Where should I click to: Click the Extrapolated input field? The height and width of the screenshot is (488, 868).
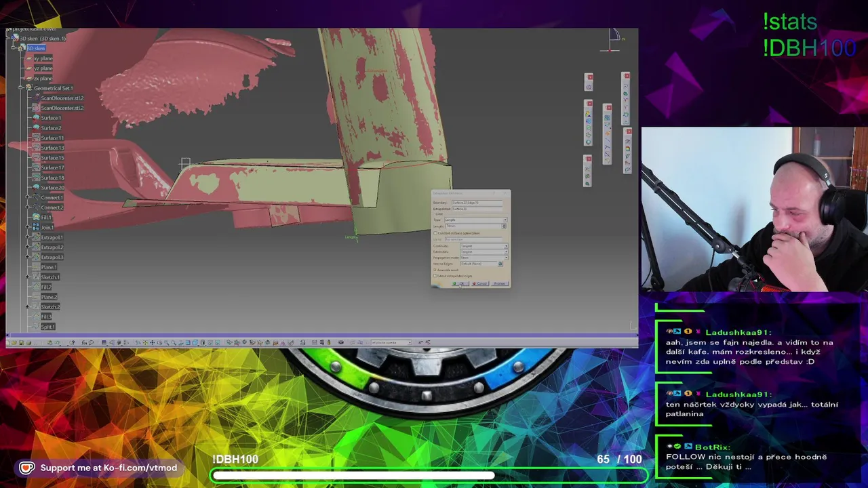[x=477, y=209]
